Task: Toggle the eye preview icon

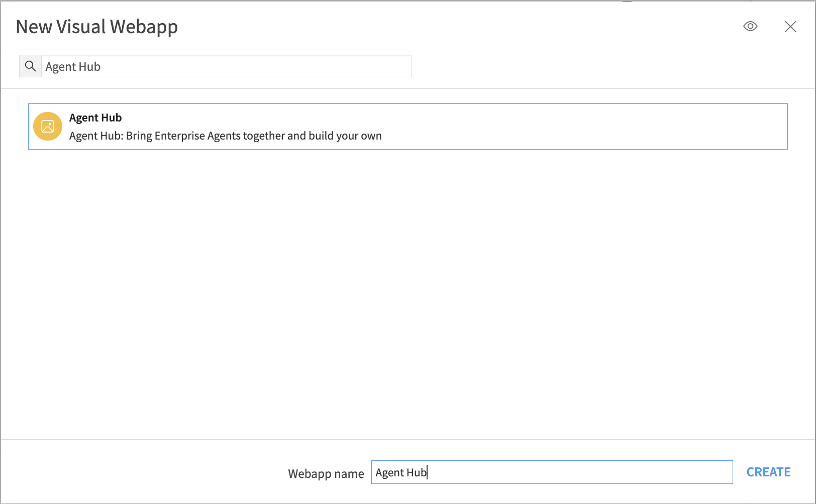Action: (x=750, y=27)
